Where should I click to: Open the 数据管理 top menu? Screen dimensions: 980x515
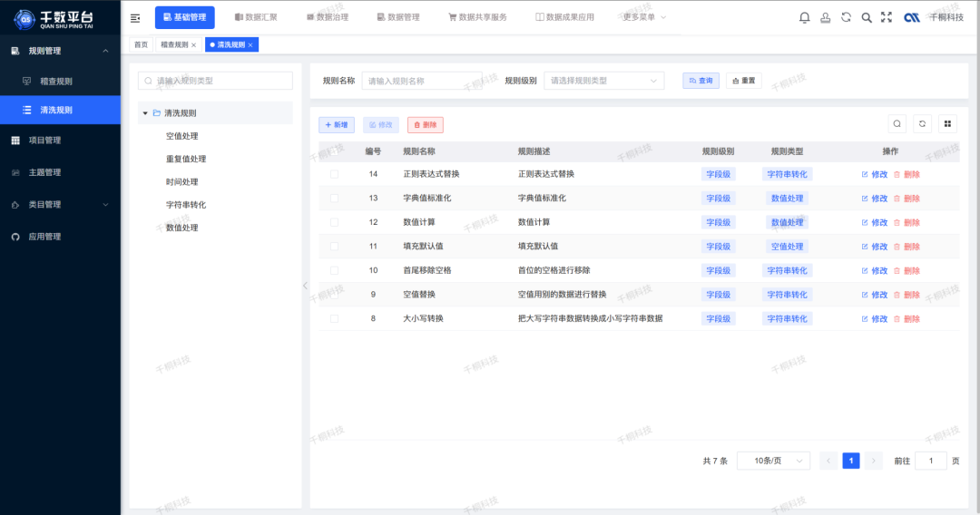click(x=398, y=17)
